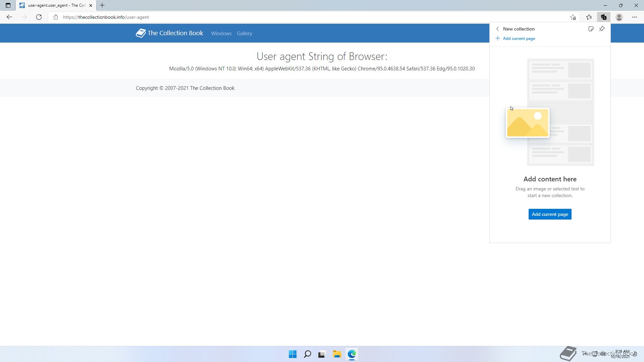The width and height of the screenshot is (644, 362).
Task: Go back to the previous page
Action: pyautogui.click(x=9, y=17)
